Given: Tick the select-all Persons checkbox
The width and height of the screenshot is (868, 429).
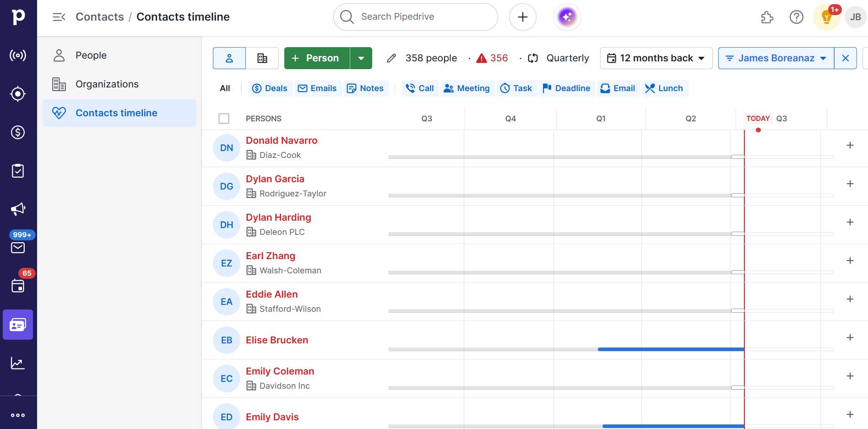Looking at the screenshot, I should [x=224, y=119].
